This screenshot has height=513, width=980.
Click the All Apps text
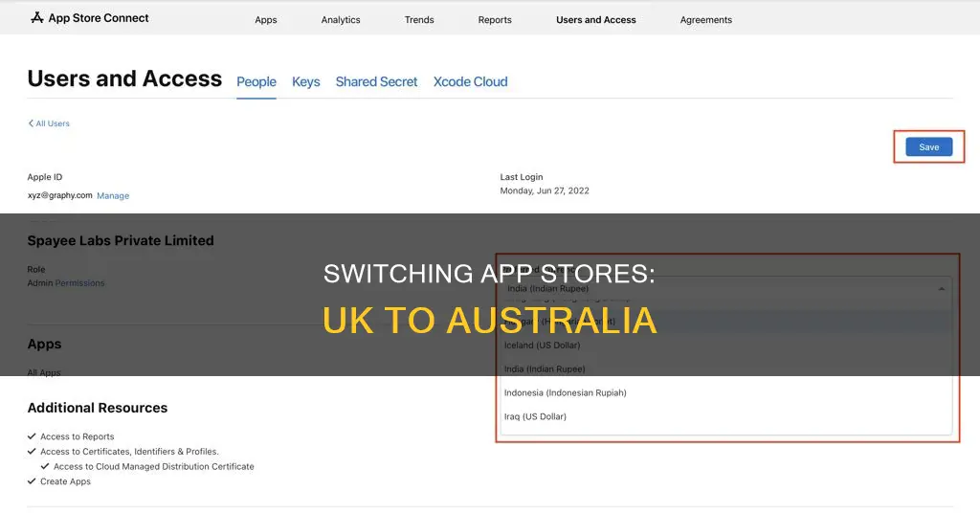(x=44, y=372)
